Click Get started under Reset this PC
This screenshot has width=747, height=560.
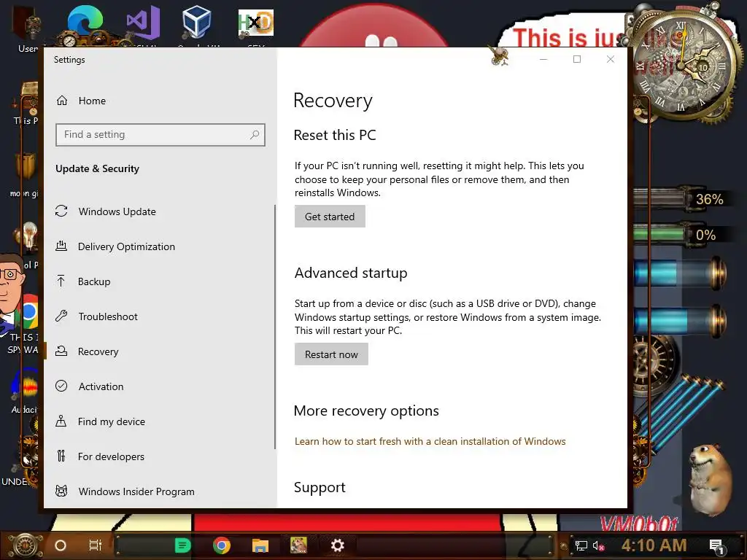pos(330,217)
